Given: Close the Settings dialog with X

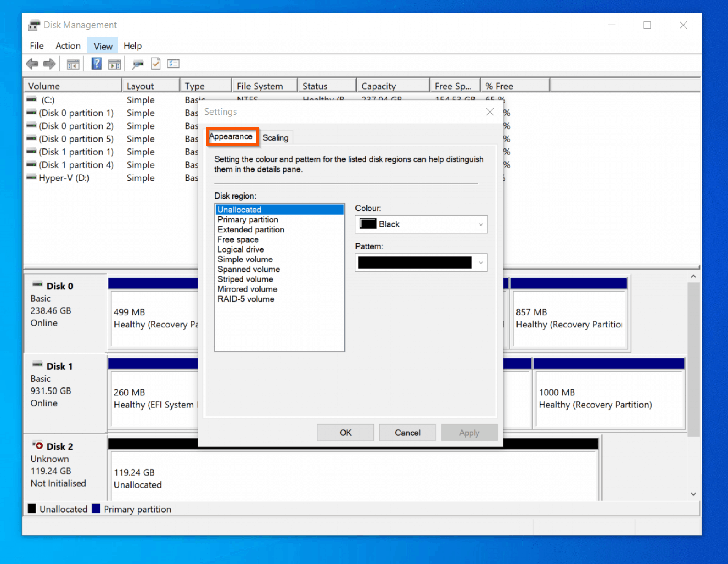Looking at the screenshot, I should click(490, 112).
